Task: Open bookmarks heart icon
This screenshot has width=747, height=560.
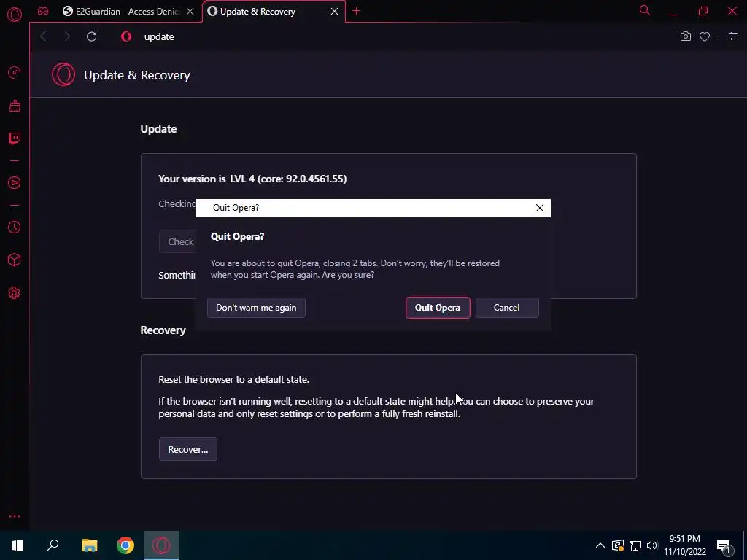Action: [705, 36]
